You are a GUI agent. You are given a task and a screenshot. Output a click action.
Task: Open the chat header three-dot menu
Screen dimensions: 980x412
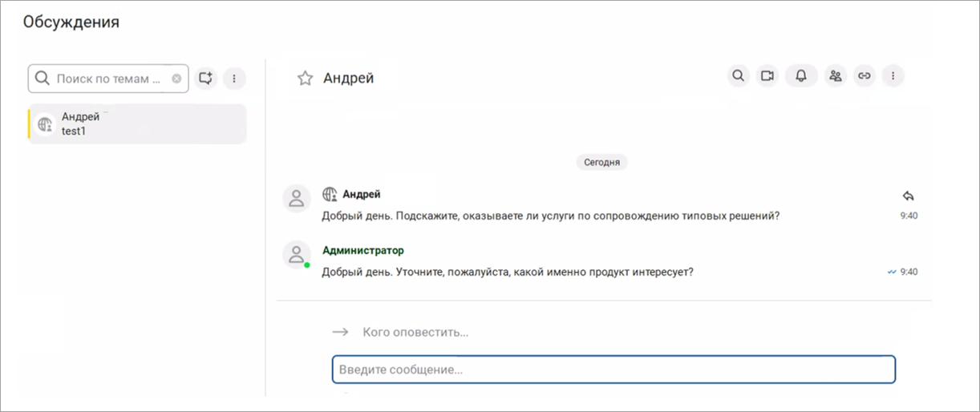pos(893,76)
